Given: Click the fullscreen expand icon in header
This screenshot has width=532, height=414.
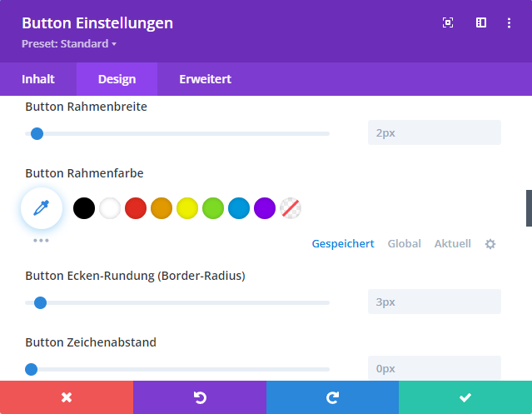Looking at the screenshot, I should click(448, 23).
